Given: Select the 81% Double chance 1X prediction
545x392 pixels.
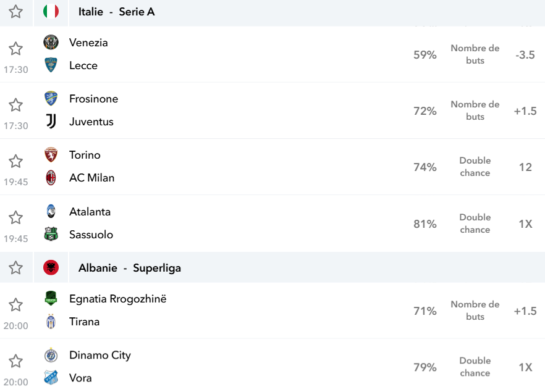Looking at the screenshot, I should tap(473, 223).
